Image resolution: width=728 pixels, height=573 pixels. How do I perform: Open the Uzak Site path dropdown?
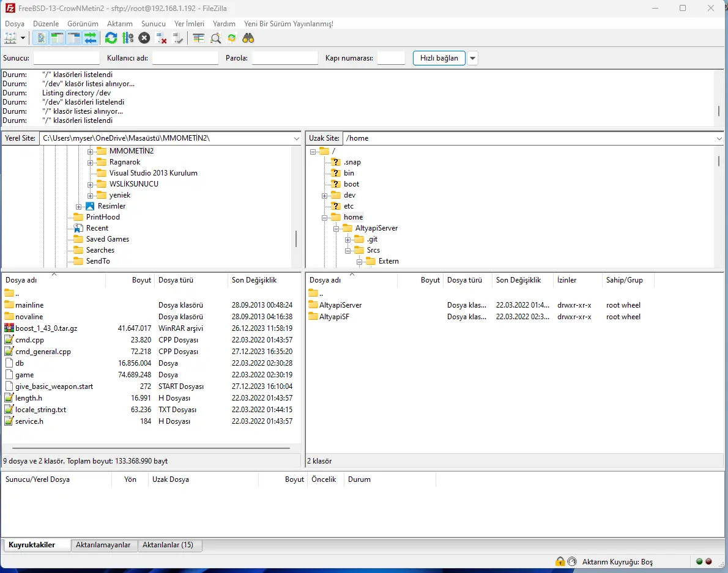point(719,138)
